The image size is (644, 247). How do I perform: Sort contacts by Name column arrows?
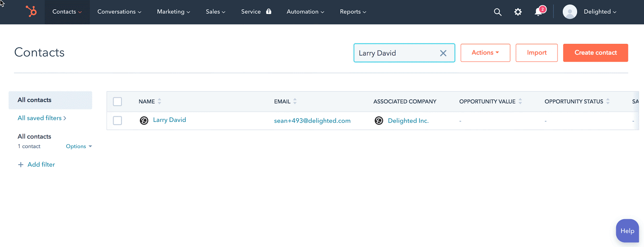159,101
